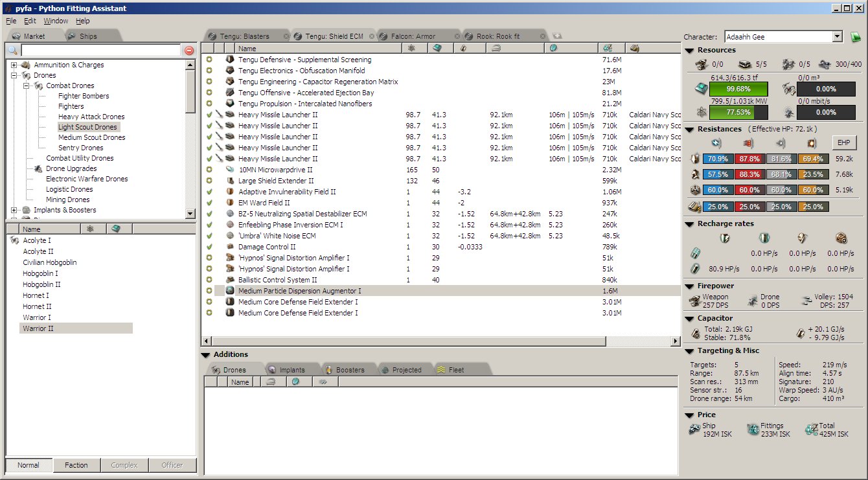Click the EHP button

coord(844,143)
